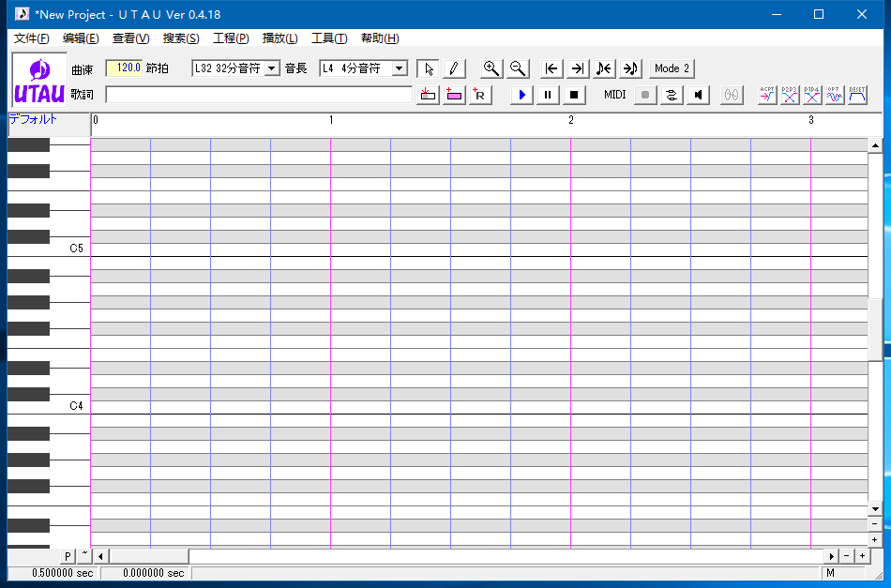
Task: Click the P2P3 crossfade icon
Action: (790, 95)
